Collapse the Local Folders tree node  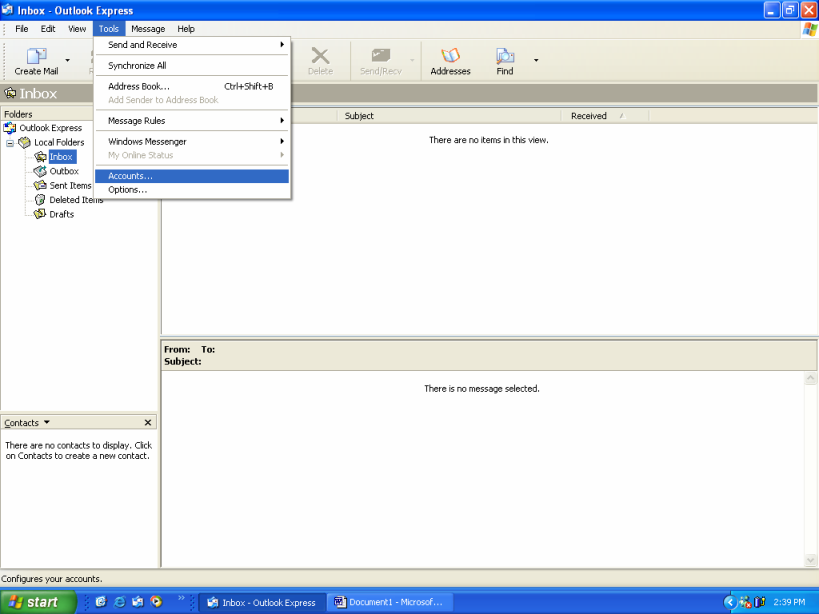pos(10,143)
